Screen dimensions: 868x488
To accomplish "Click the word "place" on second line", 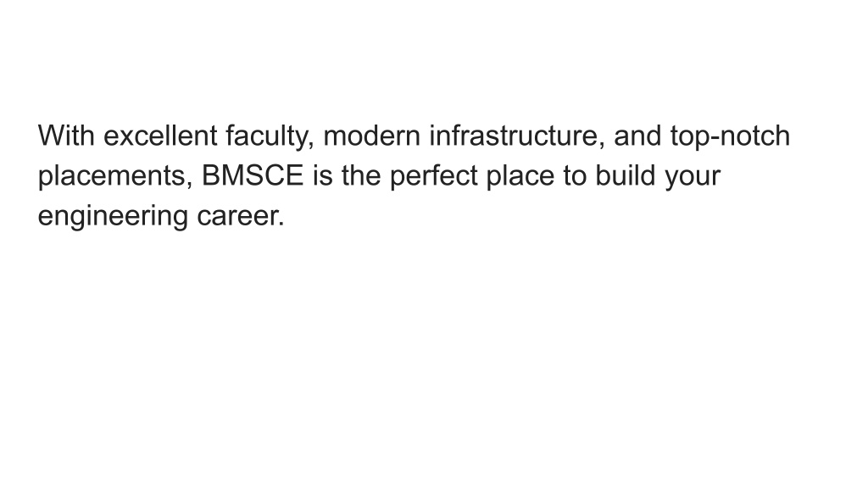I will point(520,177).
